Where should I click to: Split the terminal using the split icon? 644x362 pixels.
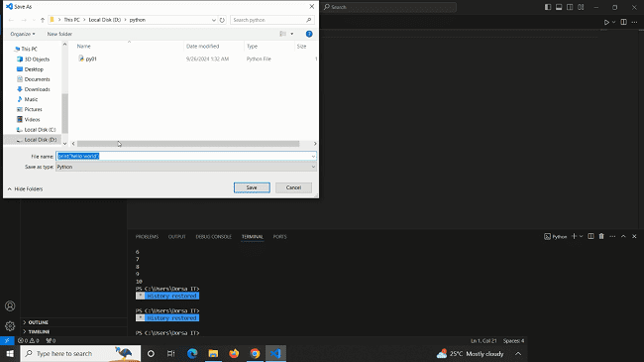(590, 236)
